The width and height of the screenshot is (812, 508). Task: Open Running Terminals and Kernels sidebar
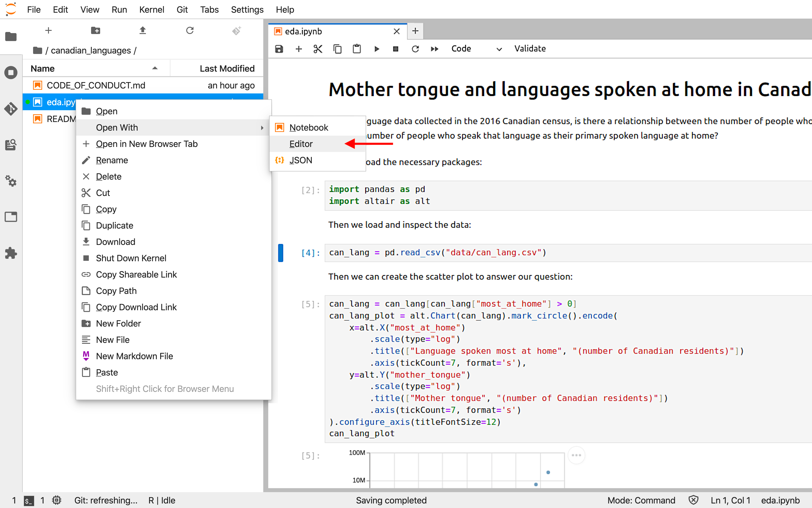coord(11,72)
